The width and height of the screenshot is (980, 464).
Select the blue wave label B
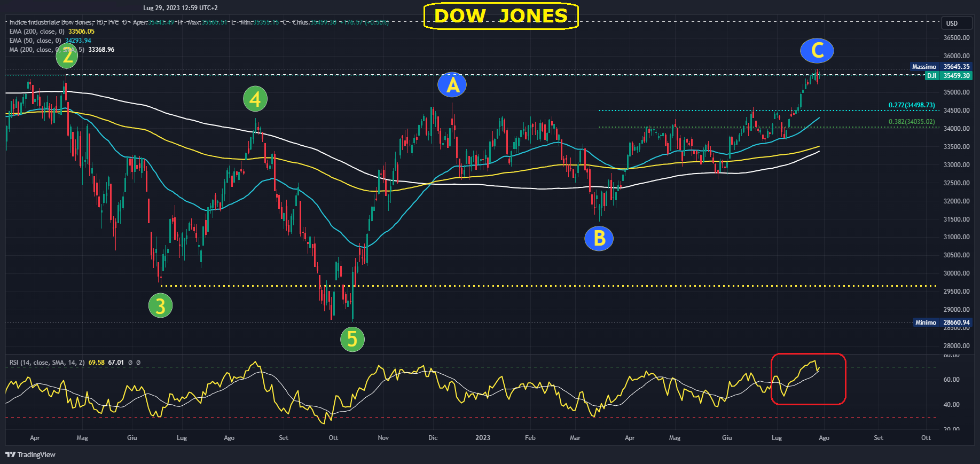pyautogui.click(x=599, y=238)
